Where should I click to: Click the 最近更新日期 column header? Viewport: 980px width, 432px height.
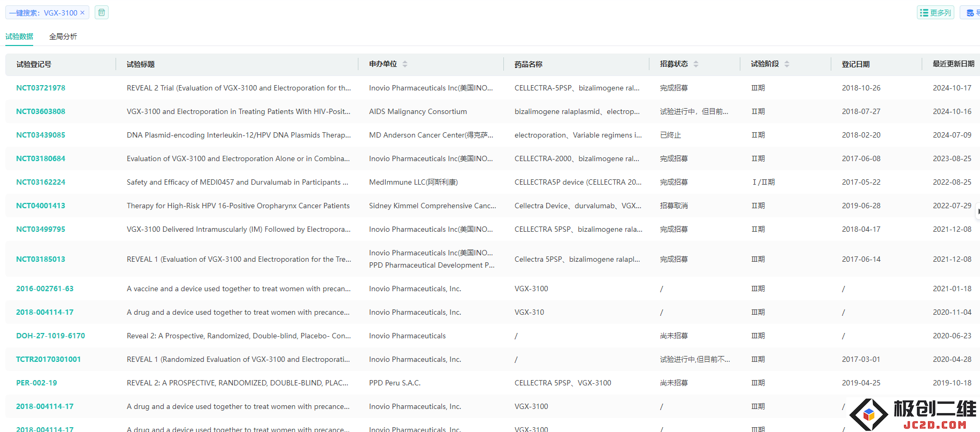click(954, 64)
